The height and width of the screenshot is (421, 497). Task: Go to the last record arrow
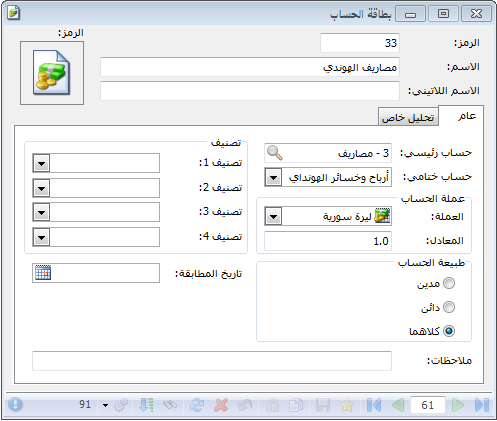pyautogui.click(x=481, y=405)
